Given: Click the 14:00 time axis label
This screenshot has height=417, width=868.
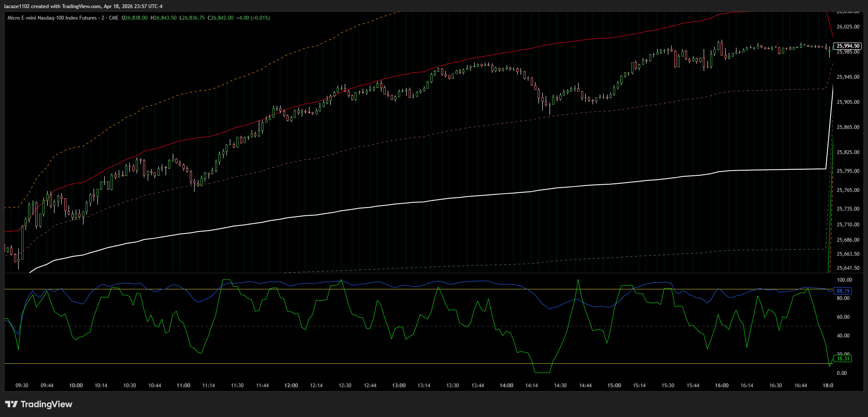Looking at the screenshot, I should (507, 386).
